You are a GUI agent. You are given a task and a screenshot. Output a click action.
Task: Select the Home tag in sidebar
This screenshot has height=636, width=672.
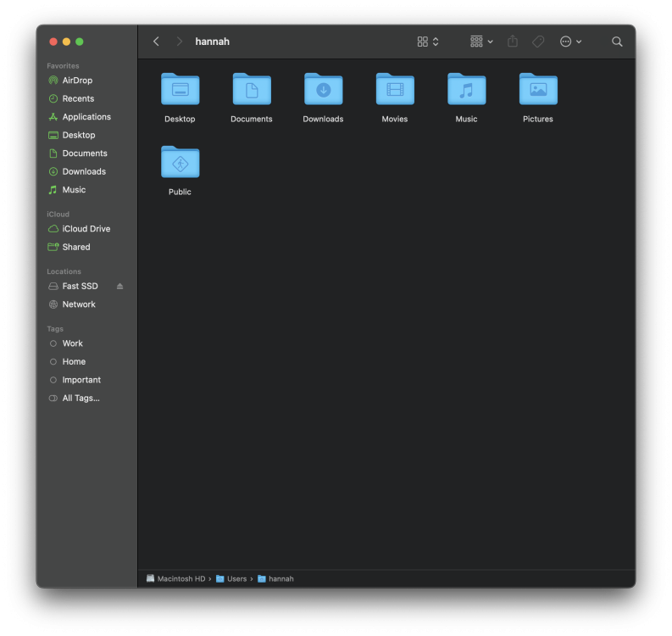pos(74,361)
